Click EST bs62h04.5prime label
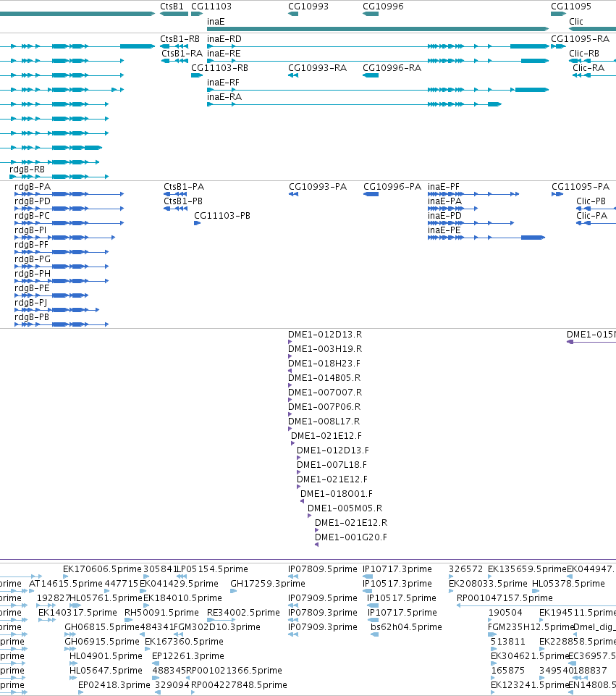The image size is (616, 696). (406, 627)
